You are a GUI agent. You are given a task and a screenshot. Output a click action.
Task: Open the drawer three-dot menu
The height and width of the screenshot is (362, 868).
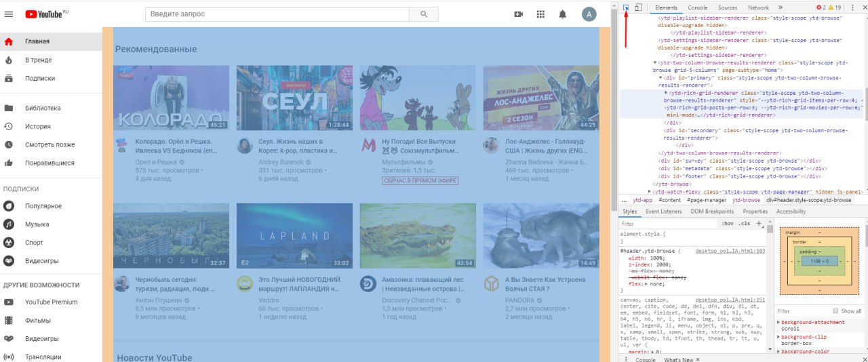(x=626, y=359)
